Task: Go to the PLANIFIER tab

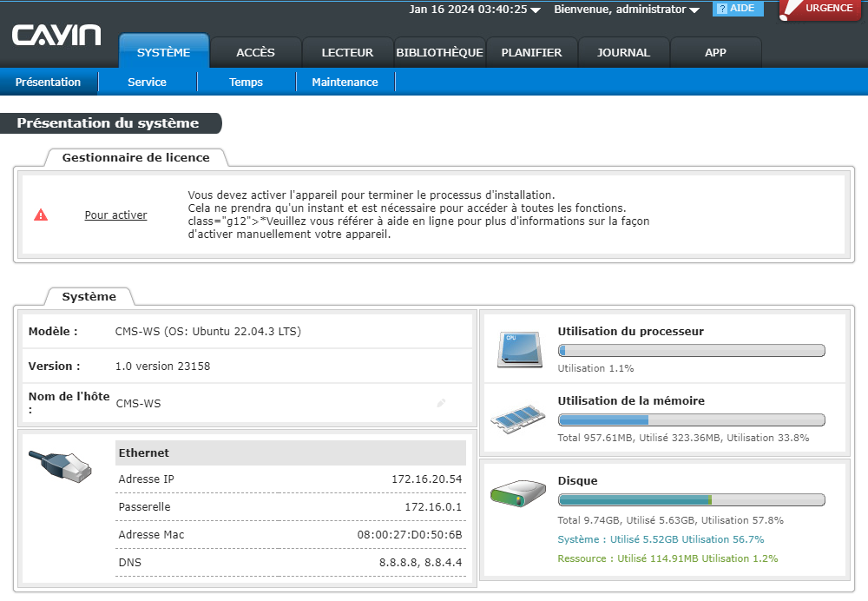Action: [x=531, y=53]
